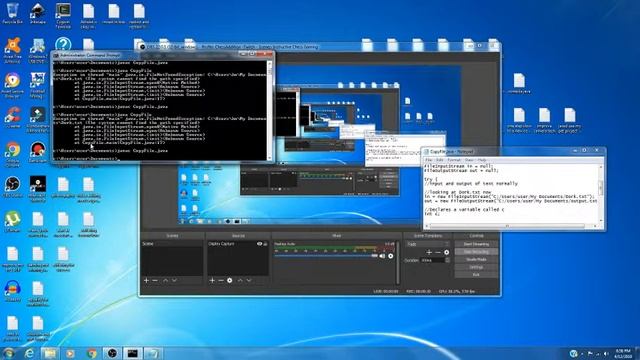Switch to Command Prompt taskbar button
The image size is (640, 360).
[132, 353]
